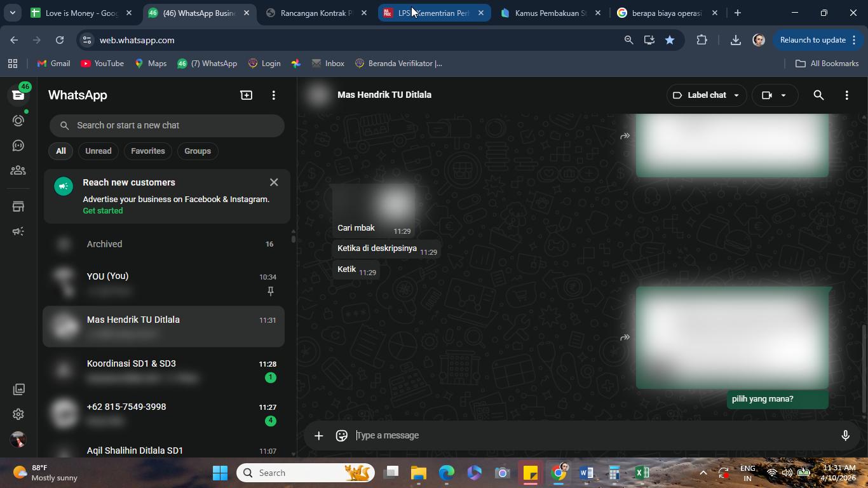Go back to the previous page

tap(14, 40)
